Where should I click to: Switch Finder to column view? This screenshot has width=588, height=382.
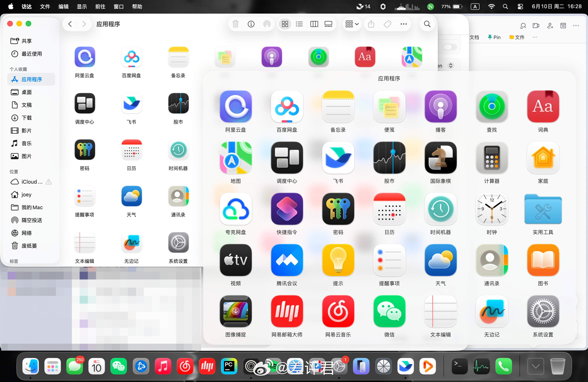coord(314,24)
